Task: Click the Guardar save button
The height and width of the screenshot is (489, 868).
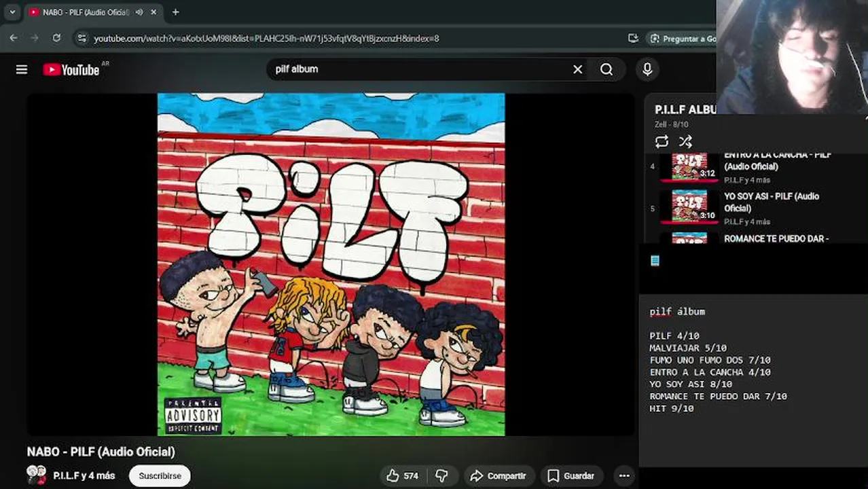Action: [x=571, y=476]
